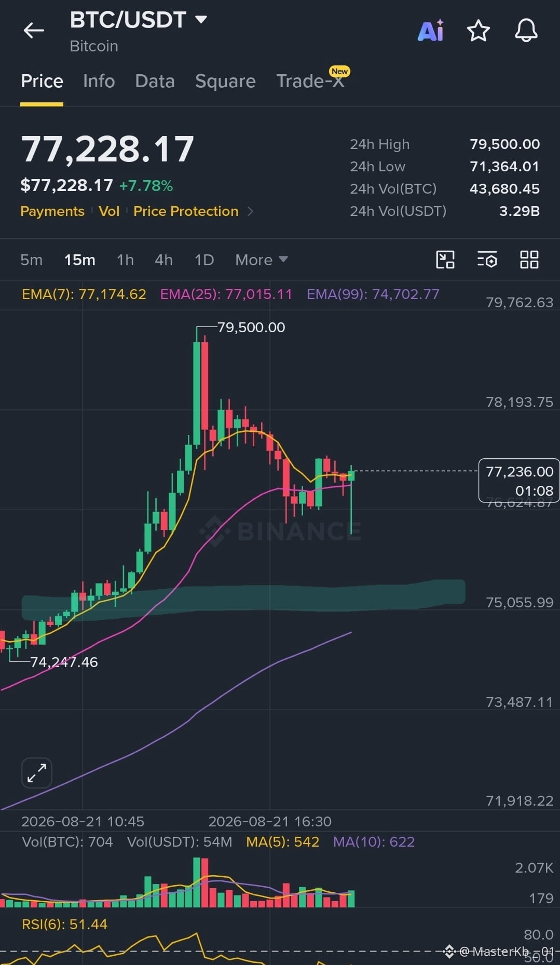Tap the main price 77,228.17
Screen dimensions: 560x965
107,149
